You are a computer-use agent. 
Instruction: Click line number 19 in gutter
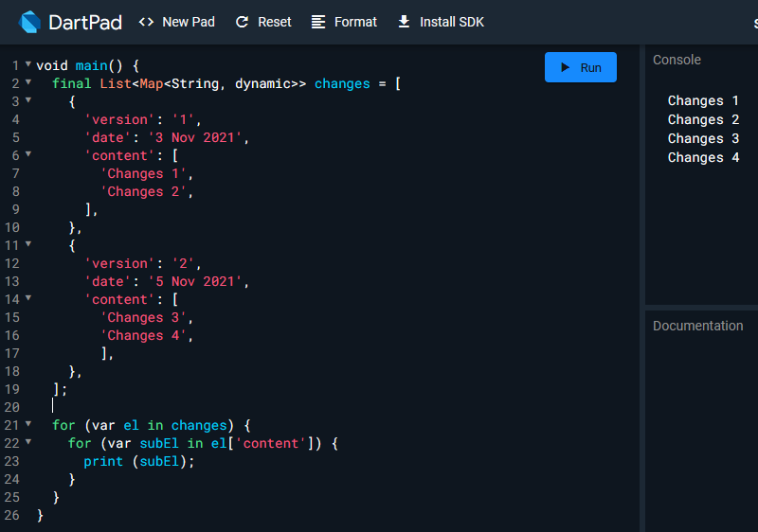[12, 389]
